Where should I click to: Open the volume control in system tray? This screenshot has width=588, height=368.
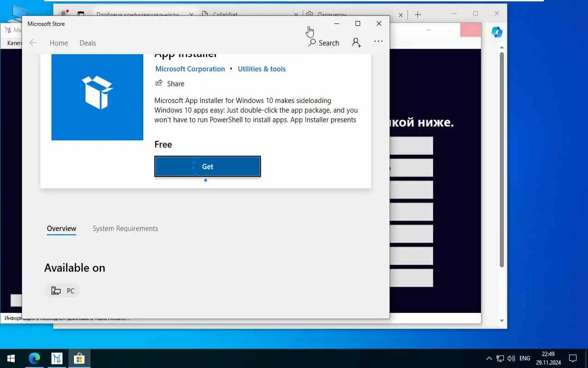pos(511,358)
